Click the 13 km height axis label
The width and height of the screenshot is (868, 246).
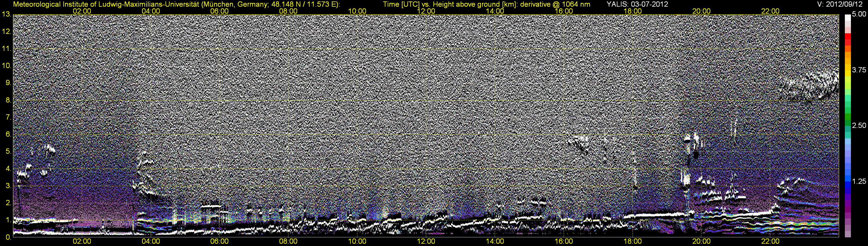(x=6, y=14)
